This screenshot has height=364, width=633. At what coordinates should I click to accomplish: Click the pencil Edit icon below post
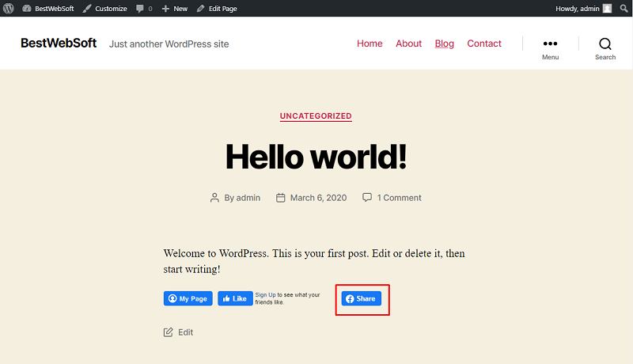(168, 332)
